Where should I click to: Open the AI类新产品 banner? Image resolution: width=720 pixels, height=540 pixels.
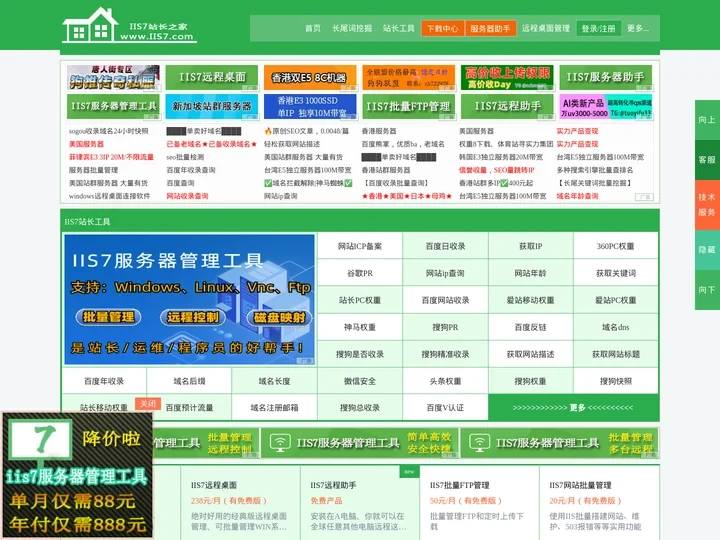click(606, 107)
